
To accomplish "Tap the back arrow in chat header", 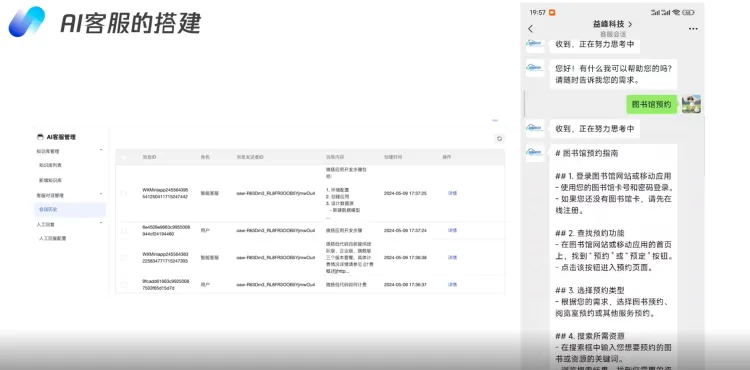I will (530, 29).
